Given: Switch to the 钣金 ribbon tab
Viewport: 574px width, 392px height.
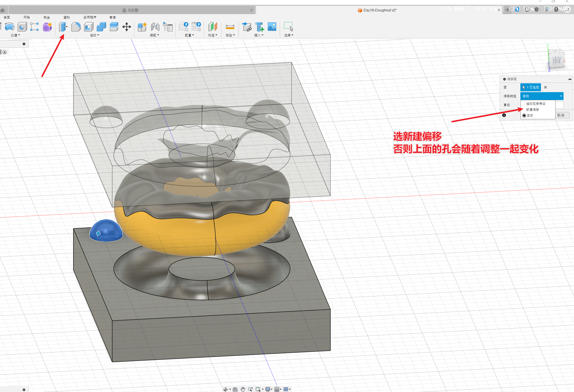Looking at the screenshot, I should (x=47, y=17).
